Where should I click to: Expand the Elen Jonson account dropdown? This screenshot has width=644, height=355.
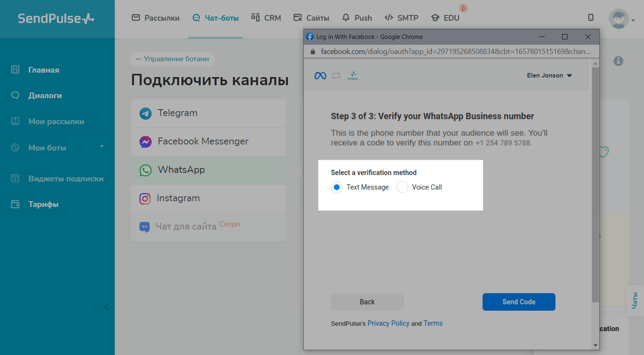click(549, 75)
